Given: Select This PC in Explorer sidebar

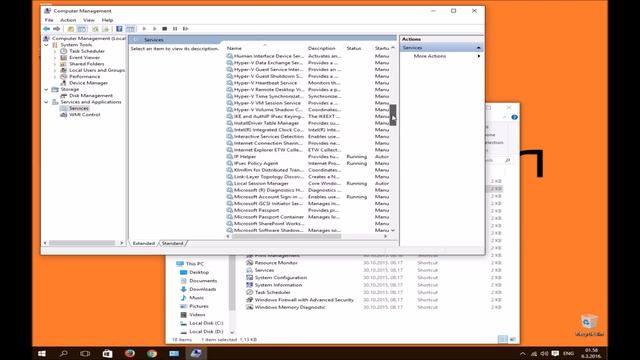Looking at the screenshot, I should click(x=195, y=264).
